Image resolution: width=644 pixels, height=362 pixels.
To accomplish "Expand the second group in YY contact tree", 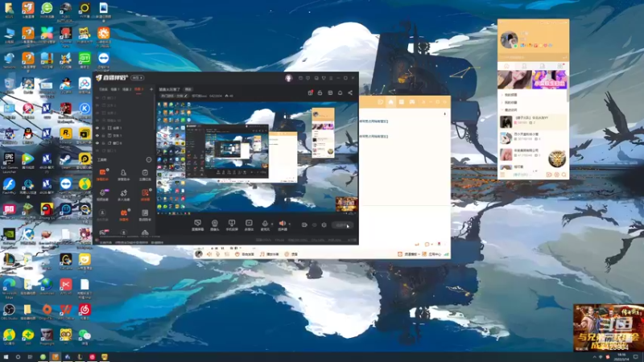I will tap(502, 103).
